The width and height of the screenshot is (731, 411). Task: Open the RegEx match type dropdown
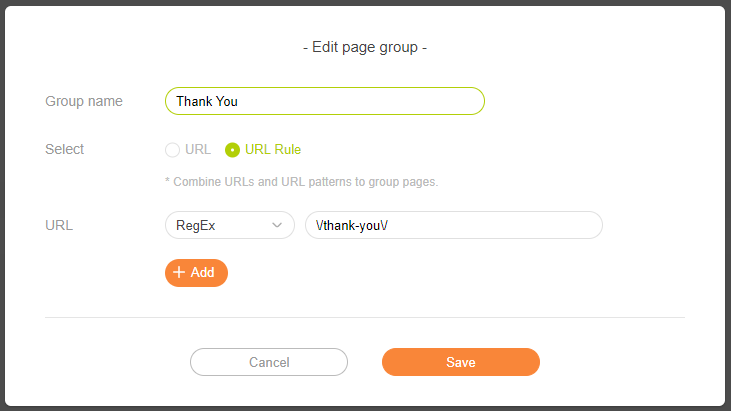pos(229,226)
